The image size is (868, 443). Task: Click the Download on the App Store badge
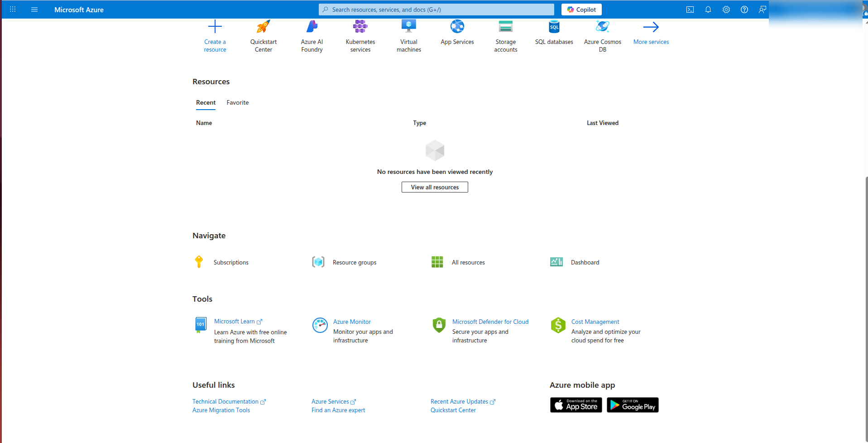click(x=576, y=405)
